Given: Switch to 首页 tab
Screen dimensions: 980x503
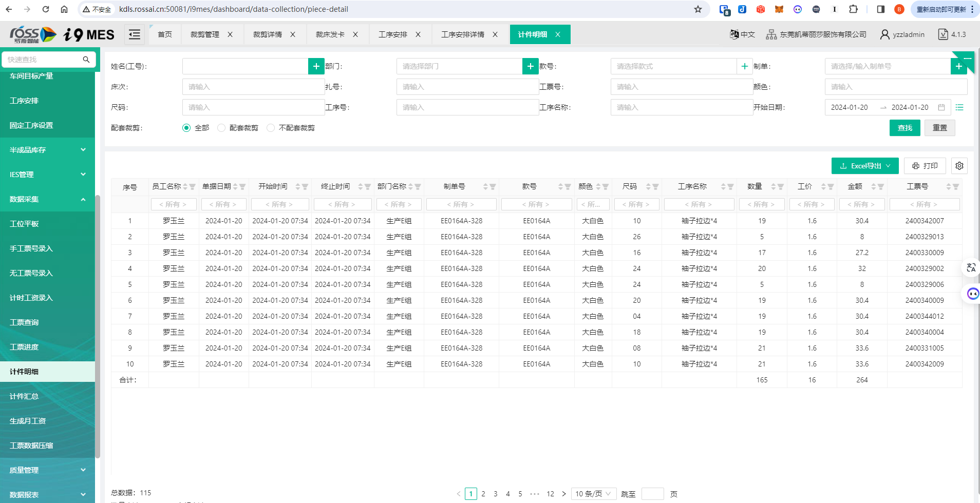Looking at the screenshot, I should tap(165, 34).
